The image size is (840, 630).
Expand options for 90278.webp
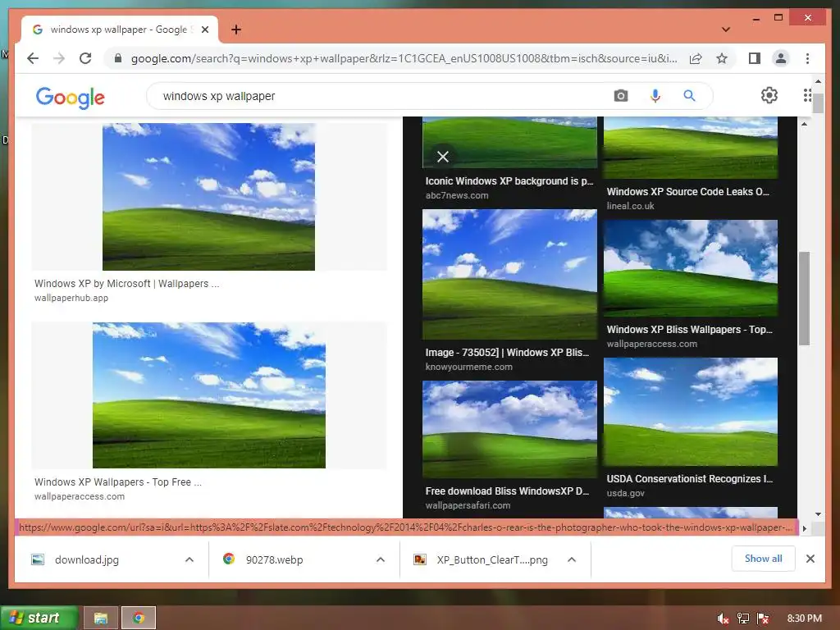(x=381, y=559)
